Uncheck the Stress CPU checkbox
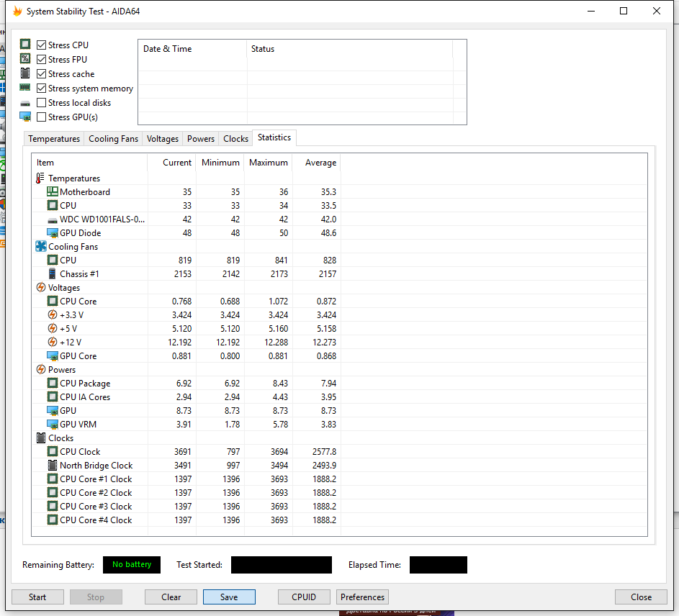The width and height of the screenshot is (679, 616). click(x=42, y=45)
